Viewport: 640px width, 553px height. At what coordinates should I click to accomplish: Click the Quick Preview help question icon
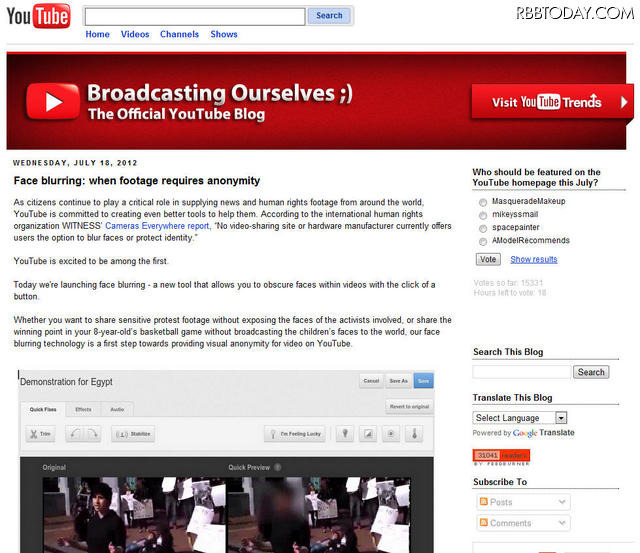tap(278, 467)
